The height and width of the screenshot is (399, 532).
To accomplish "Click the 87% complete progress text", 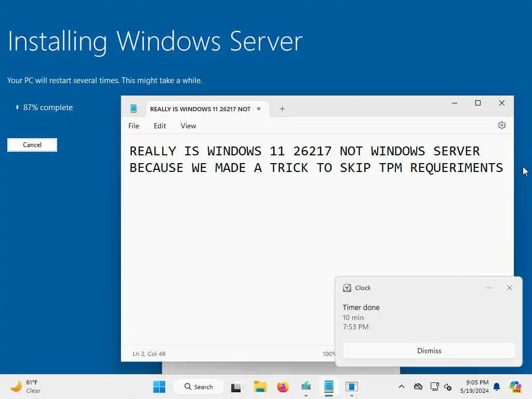I will (x=48, y=108).
